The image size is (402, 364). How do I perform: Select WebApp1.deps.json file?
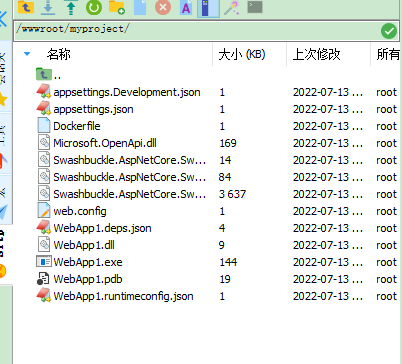point(103,228)
